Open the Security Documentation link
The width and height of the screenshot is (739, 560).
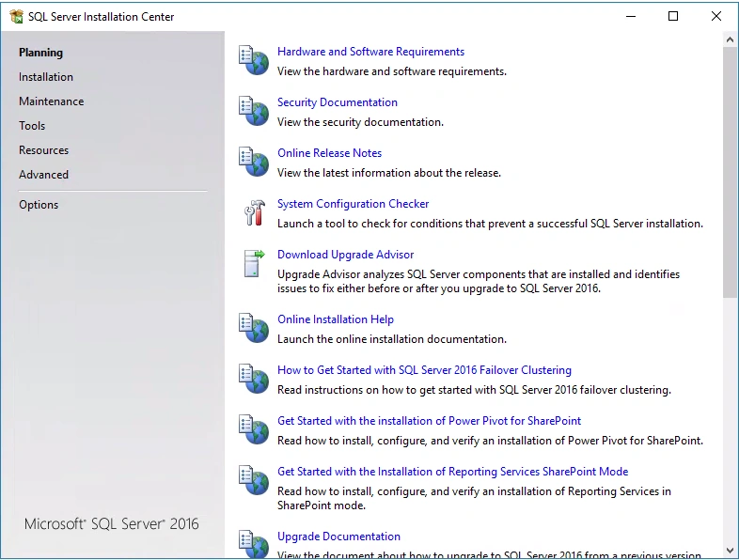coord(338,102)
